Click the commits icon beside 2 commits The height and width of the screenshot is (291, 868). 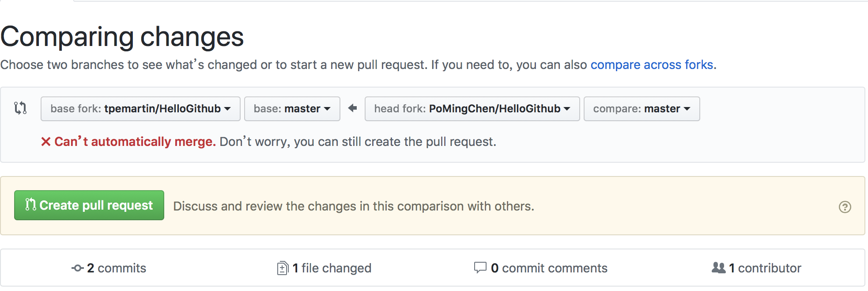point(78,268)
